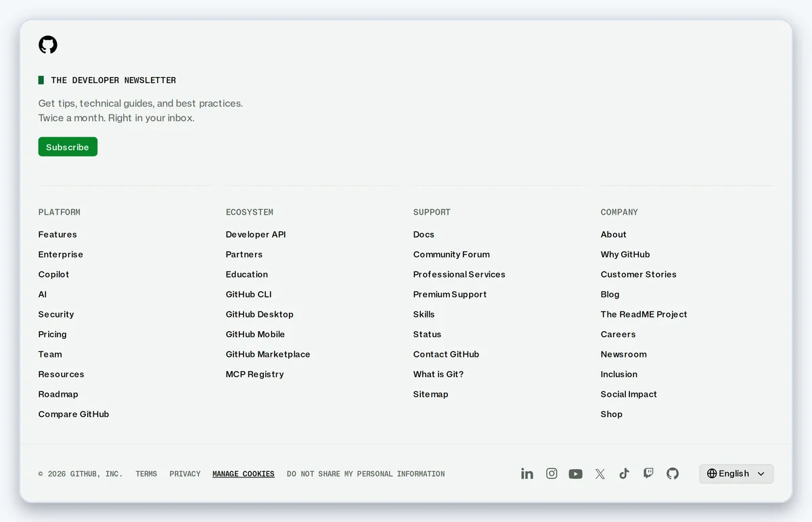Select the Team link
The image size is (812, 522).
tap(50, 354)
